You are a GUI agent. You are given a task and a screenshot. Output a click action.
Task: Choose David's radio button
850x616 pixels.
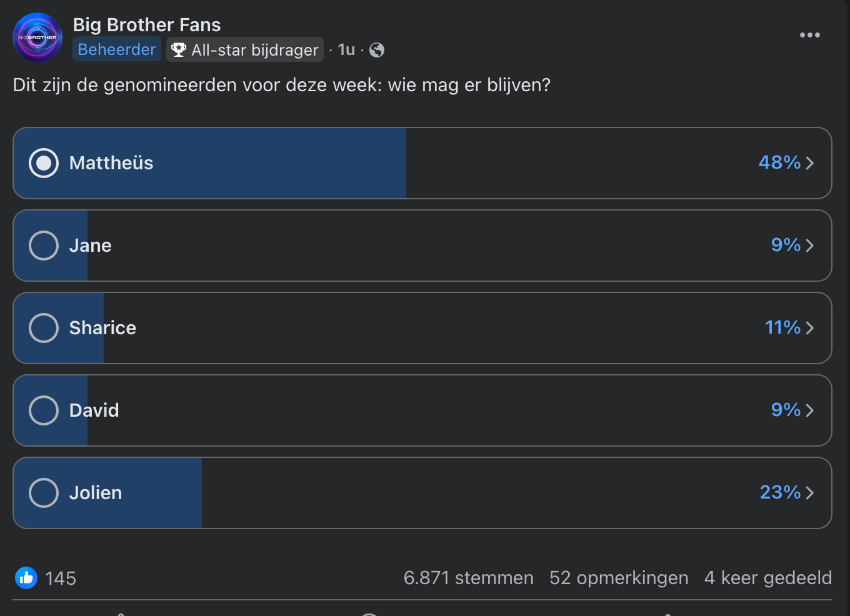(x=44, y=410)
